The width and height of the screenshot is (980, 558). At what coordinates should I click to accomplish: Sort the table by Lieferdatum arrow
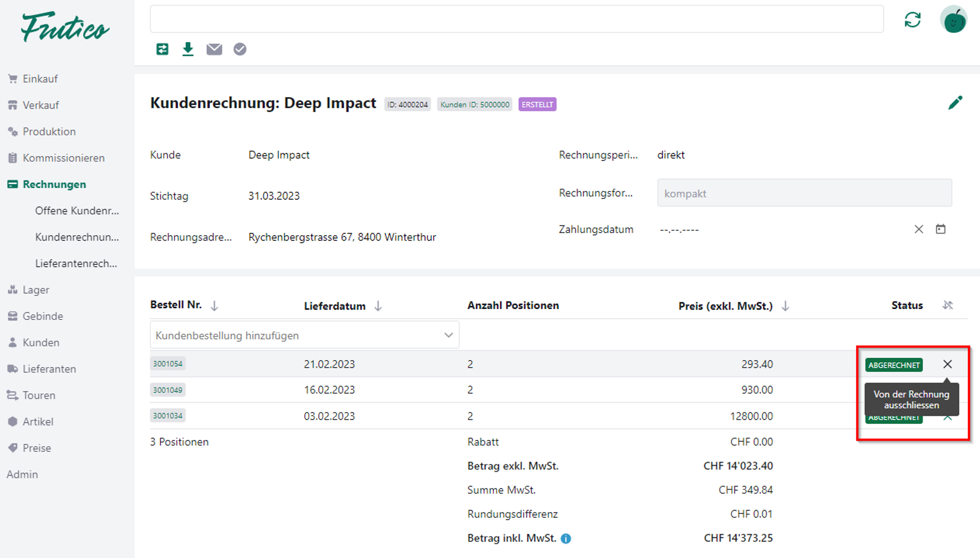[x=378, y=306]
